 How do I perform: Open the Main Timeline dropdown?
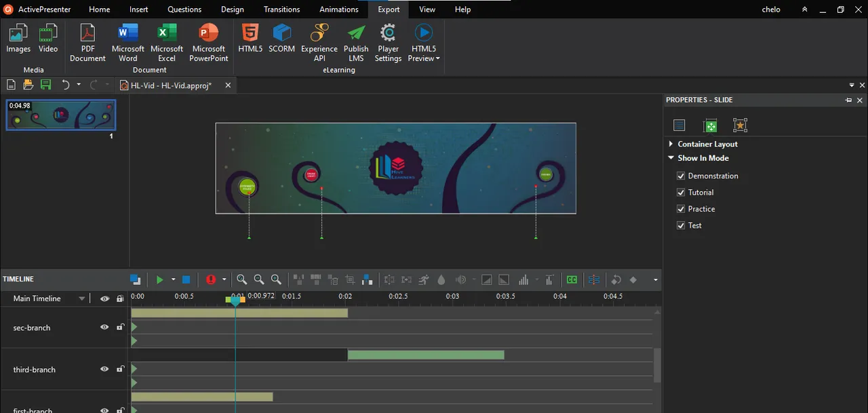point(82,298)
